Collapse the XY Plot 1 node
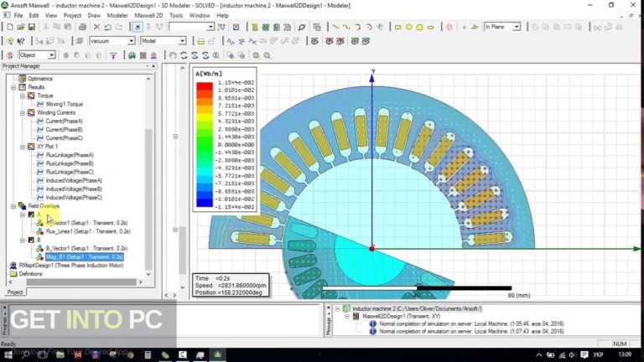 (x=23, y=147)
